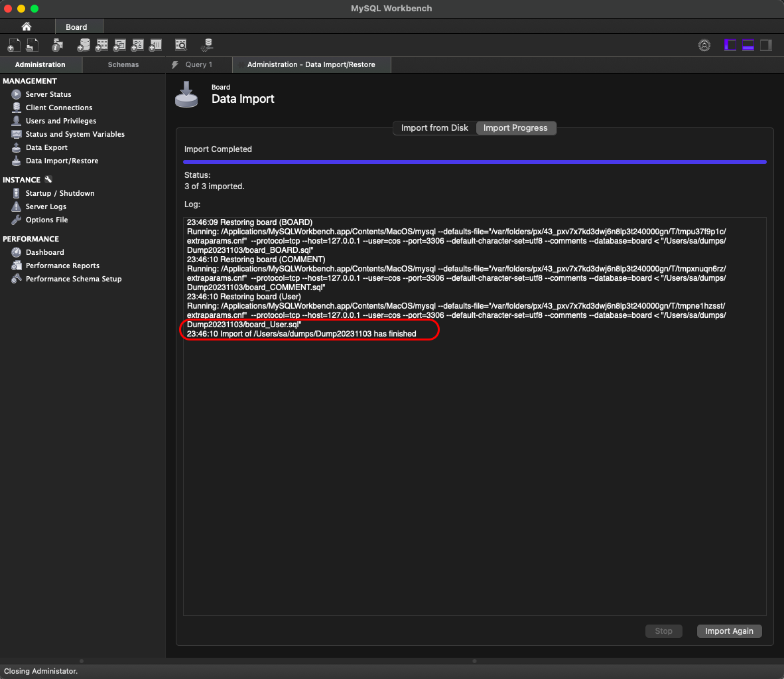Image resolution: width=784 pixels, height=679 pixels.
Task: Click the Server Status icon
Action: coord(17,94)
